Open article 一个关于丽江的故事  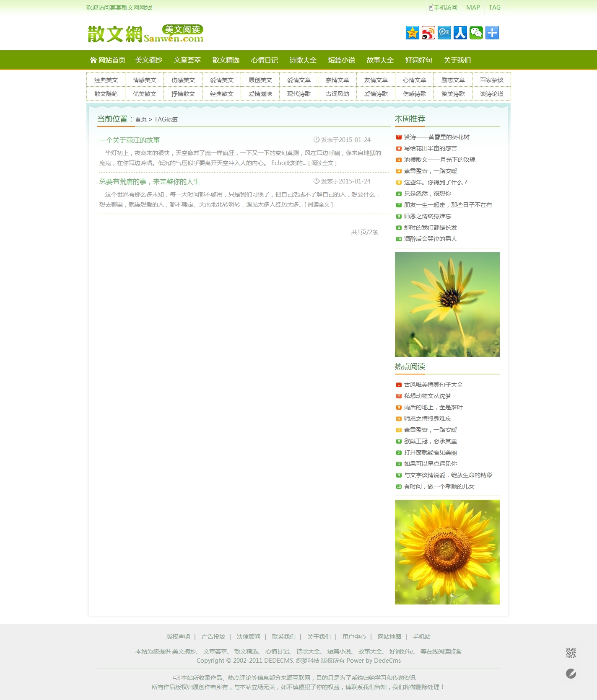point(130,140)
